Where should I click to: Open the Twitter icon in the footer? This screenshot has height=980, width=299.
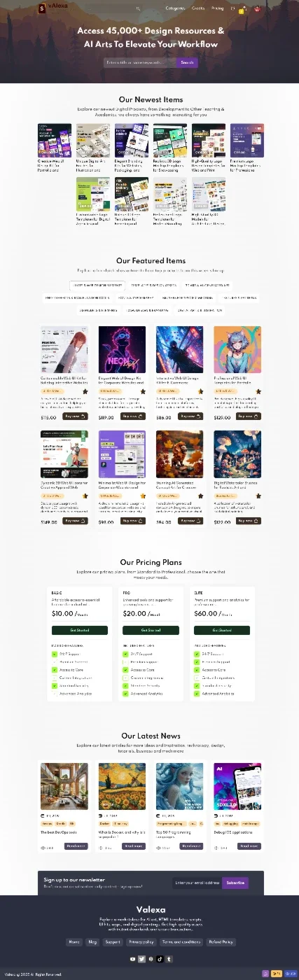pos(141,959)
